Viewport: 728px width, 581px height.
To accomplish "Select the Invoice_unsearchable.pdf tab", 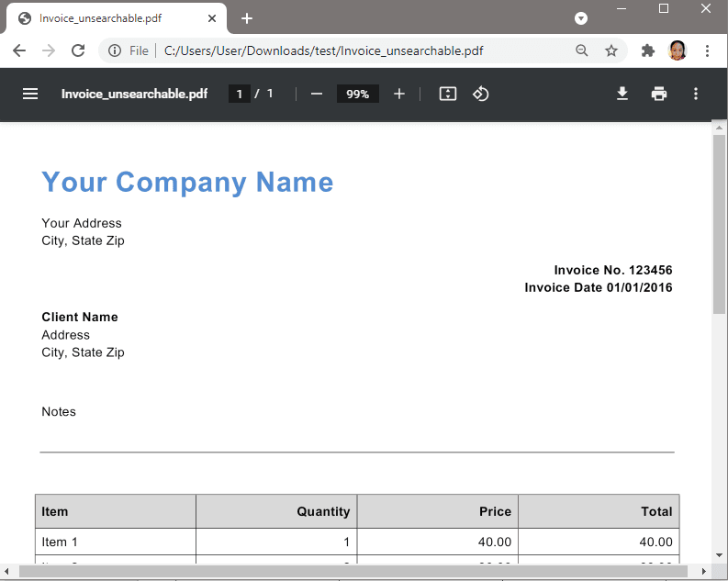I will pos(110,18).
